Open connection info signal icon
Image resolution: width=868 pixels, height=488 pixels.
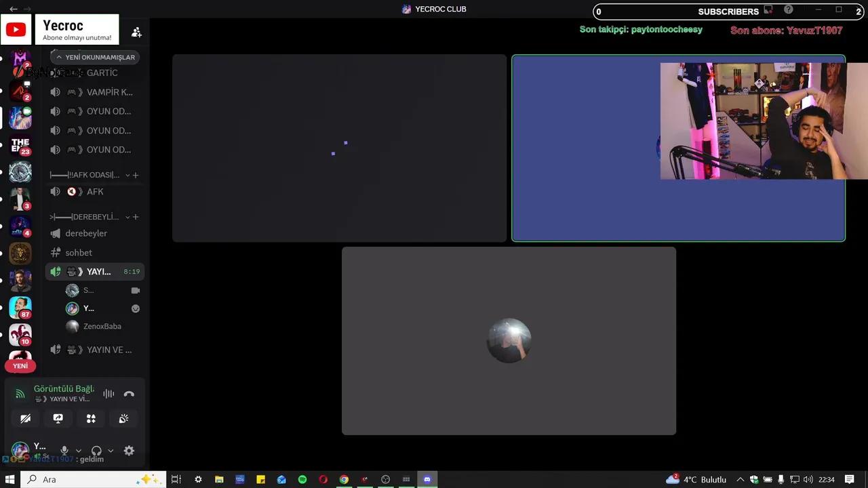pos(20,394)
